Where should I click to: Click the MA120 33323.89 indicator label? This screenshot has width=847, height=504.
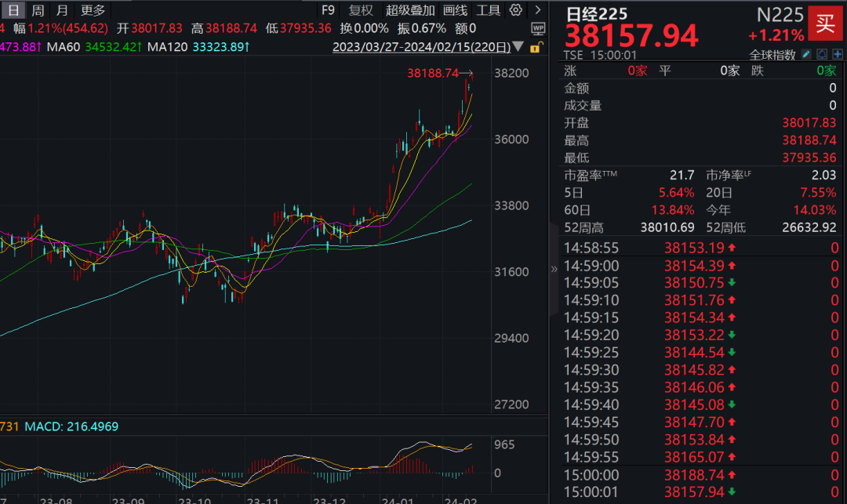[x=198, y=47]
